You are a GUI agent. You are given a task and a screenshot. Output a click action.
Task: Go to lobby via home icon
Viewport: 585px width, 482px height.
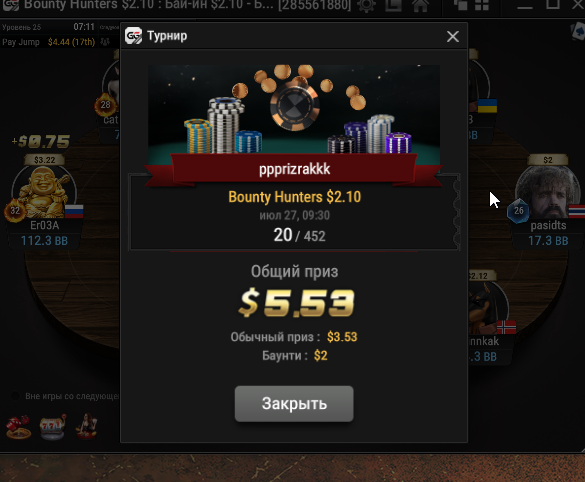pos(420,6)
